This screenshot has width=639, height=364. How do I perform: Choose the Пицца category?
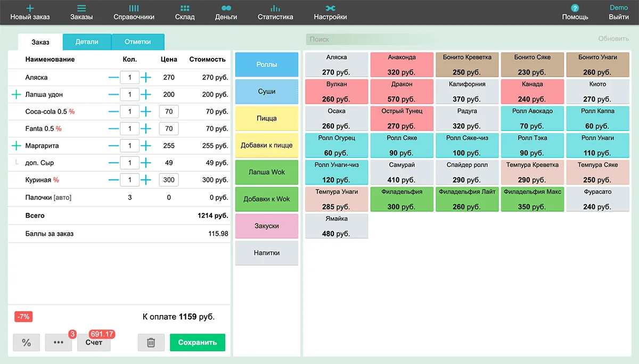[267, 118]
